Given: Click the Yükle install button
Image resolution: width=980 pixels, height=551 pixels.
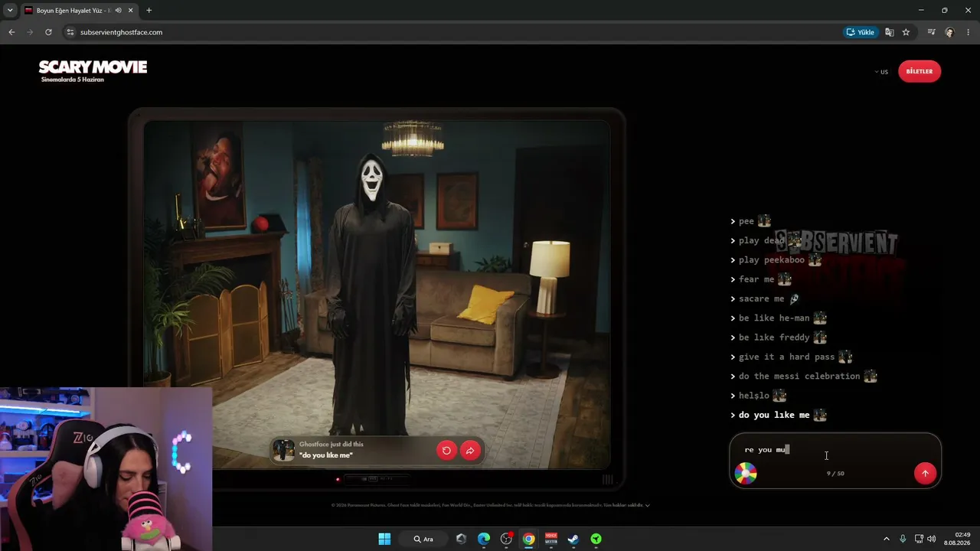Looking at the screenshot, I should (860, 32).
